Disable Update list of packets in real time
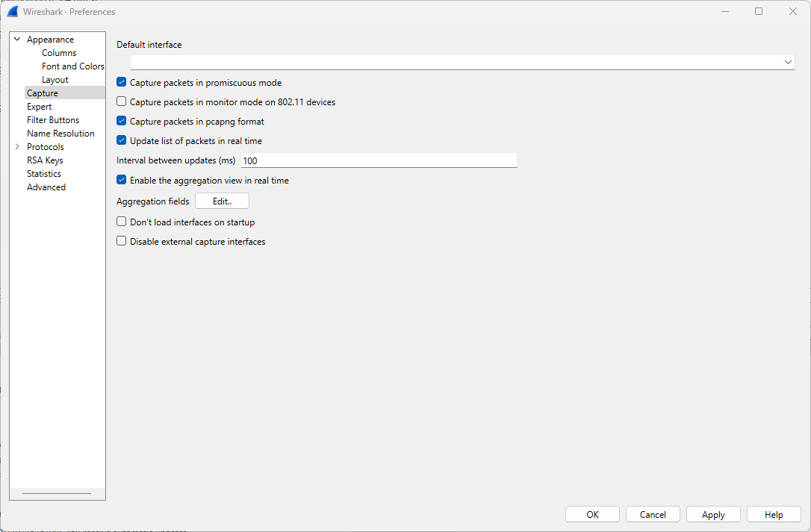The image size is (811, 532). pyautogui.click(x=122, y=140)
